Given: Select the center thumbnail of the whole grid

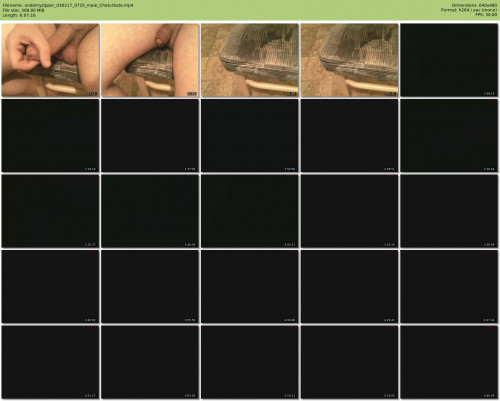Looking at the screenshot, I should pyautogui.click(x=250, y=211).
